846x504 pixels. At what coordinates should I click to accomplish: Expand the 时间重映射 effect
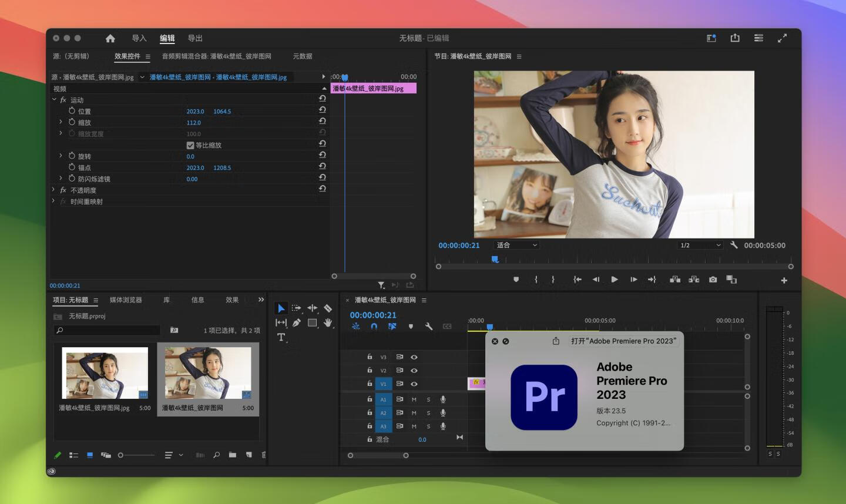pyautogui.click(x=53, y=201)
